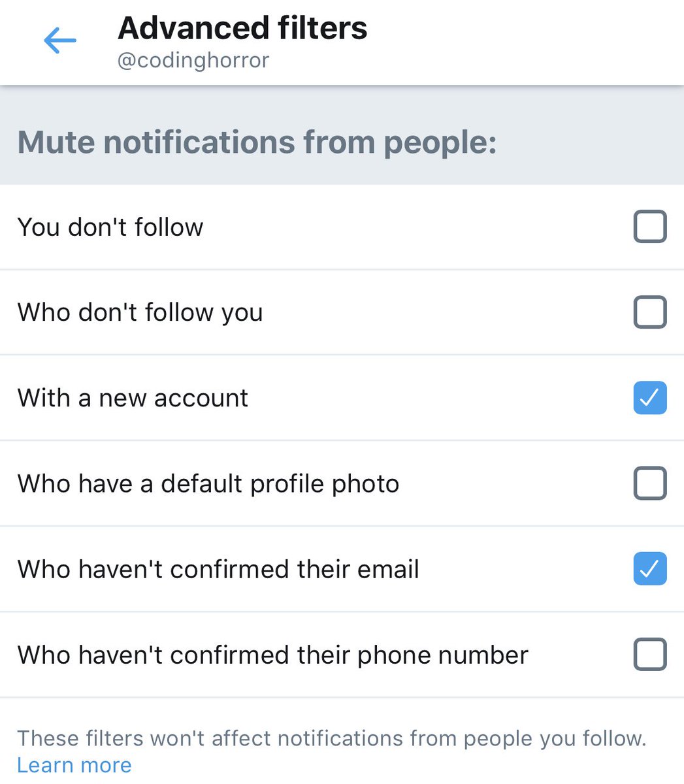The height and width of the screenshot is (784, 684).
Task: Click the @codinghorror account handle
Action: tap(193, 61)
